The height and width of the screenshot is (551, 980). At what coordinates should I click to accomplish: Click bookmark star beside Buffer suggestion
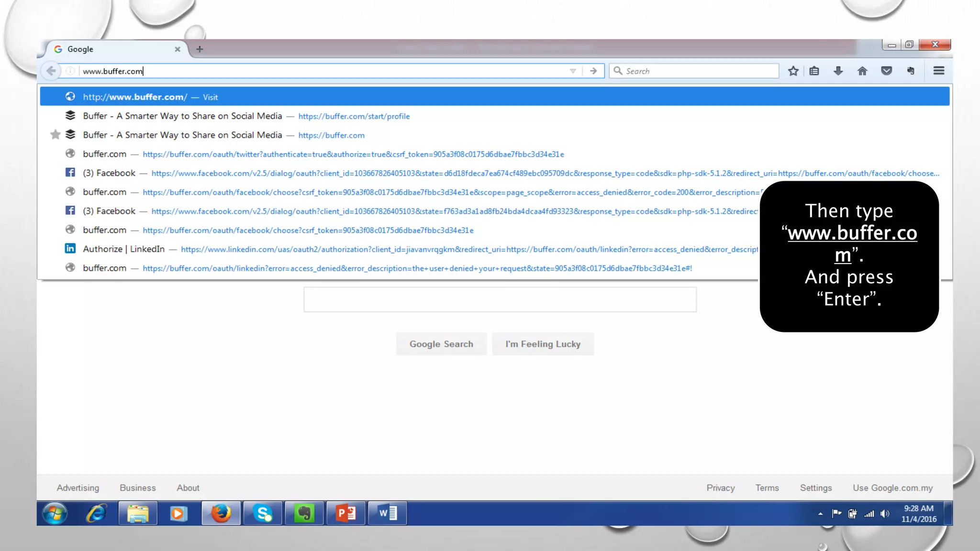coord(56,134)
